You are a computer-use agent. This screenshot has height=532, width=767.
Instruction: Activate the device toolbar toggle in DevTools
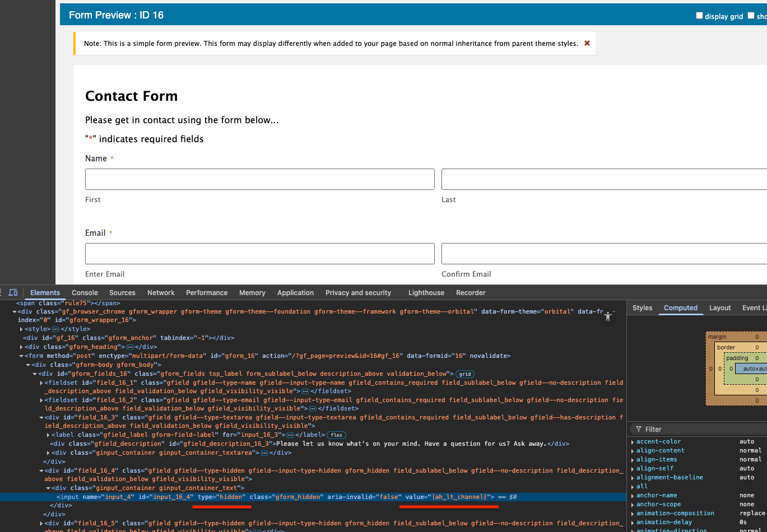13,292
